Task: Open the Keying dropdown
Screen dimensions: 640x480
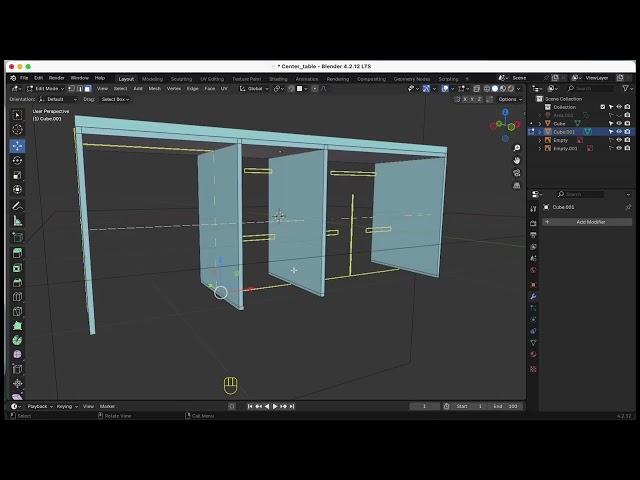Action: click(67, 406)
